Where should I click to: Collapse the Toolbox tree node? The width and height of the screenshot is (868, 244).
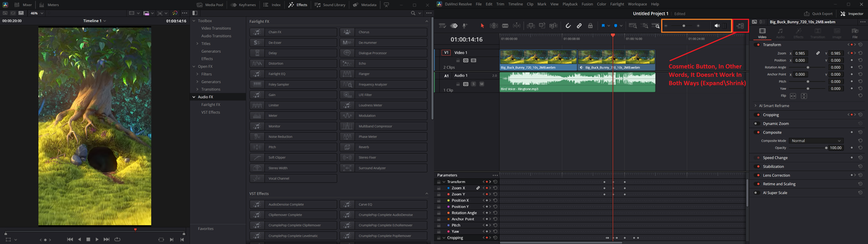pyautogui.click(x=193, y=21)
